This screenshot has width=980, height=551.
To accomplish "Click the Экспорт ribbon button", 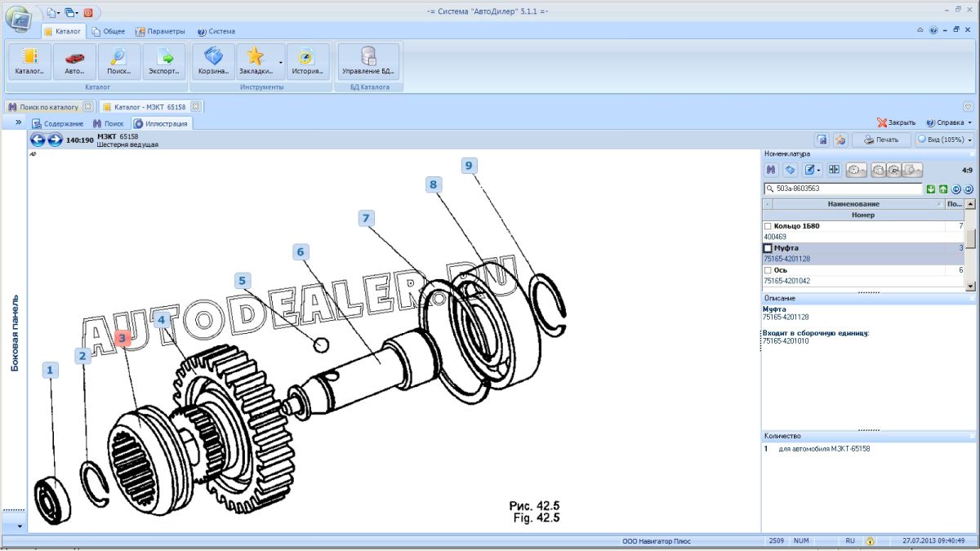I will pos(164,62).
